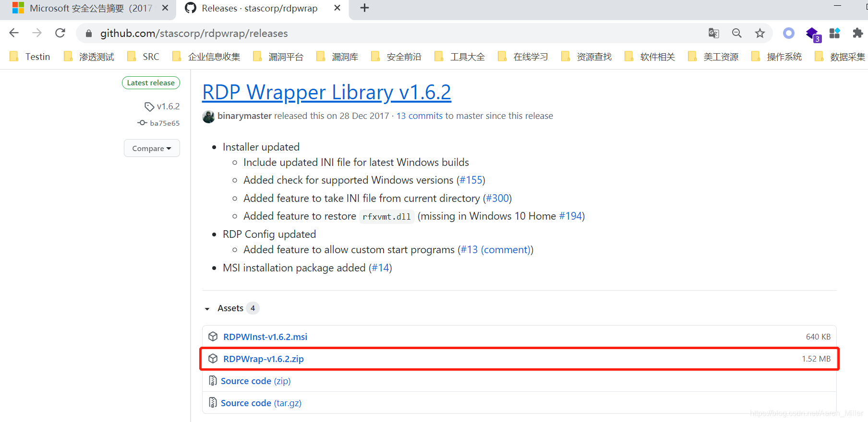Image resolution: width=868 pixels, height=422 pixels.
Task: Click the address bar URL
Action: pos(194,33)
